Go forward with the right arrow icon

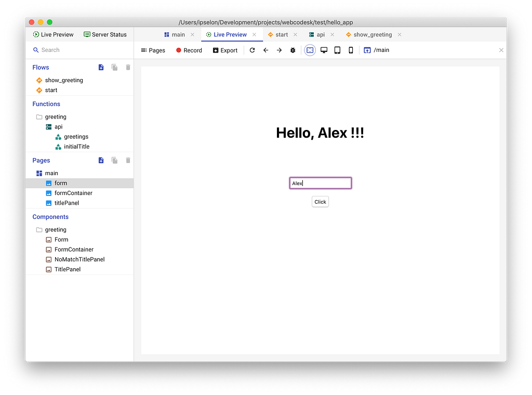click(279, 50)
